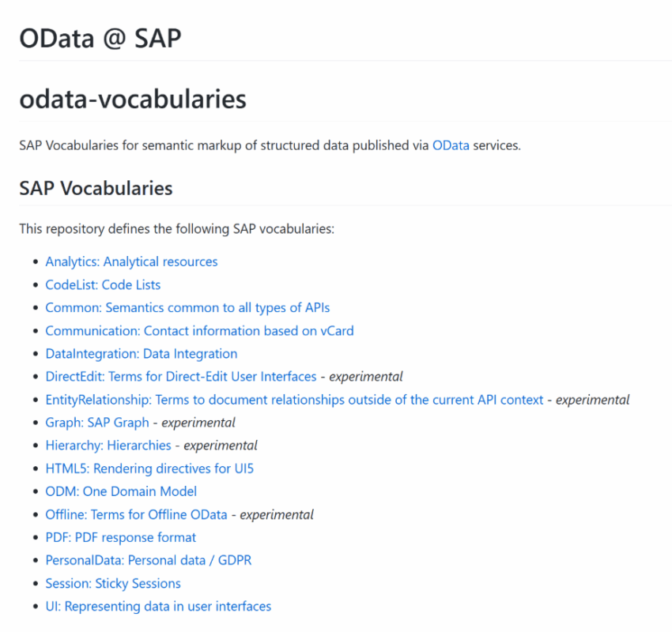Open Hierarchy: Hierarchies link
The image size is (672, 632).
point(108,446)
